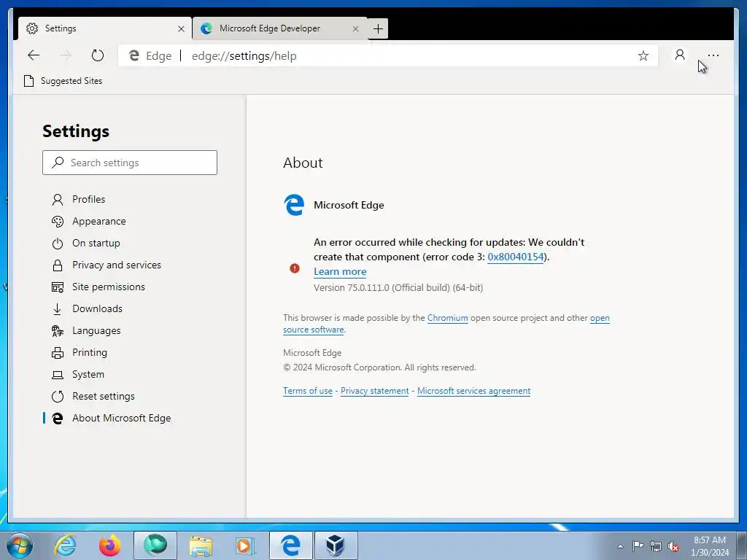Open Appearance settings
Viewport: 747px width, 560px height.
pos(99,221)
